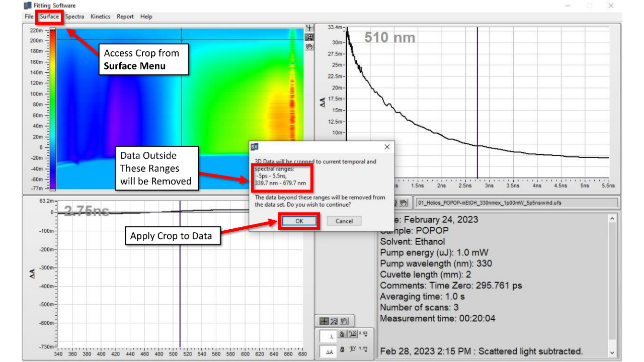Click 'Averaging time: 1.0 s' text
The image size is (644, 362).
coord(422,297)
